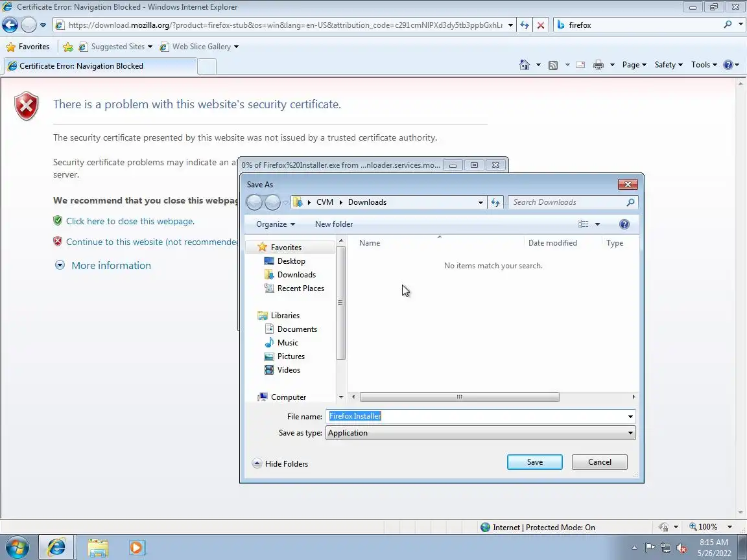Image resolution: width=747 pixels, height=560 pixels.
Task: Open Suggested Sites in favorites bar
Action: (x=116, y=47)
